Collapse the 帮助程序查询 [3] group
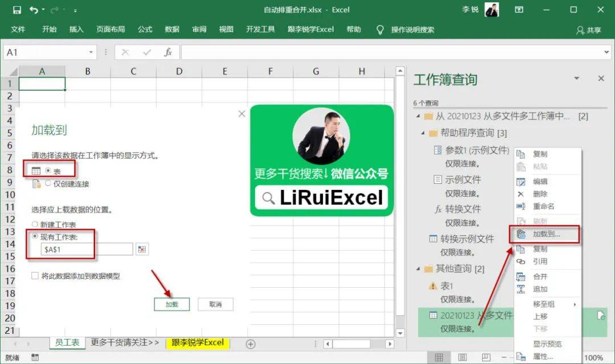 [423, 133]
